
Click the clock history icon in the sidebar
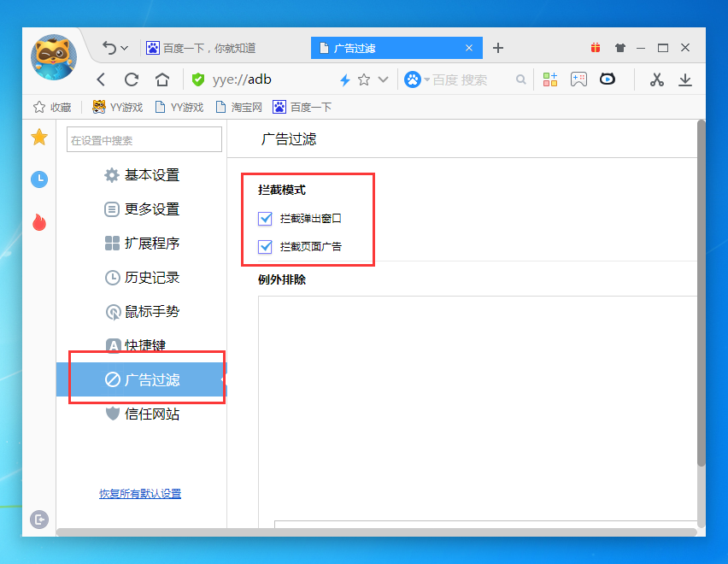(38, 179)
